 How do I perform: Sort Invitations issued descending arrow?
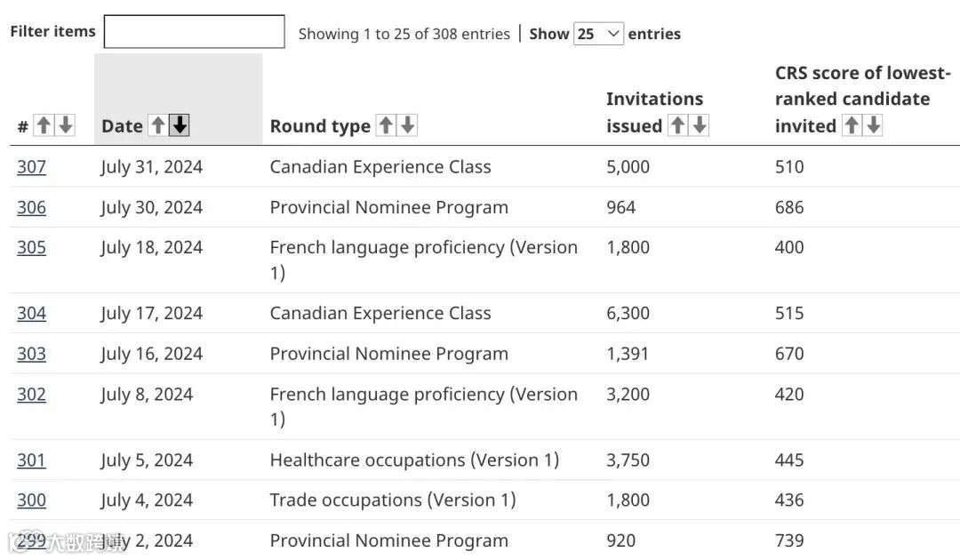point(700,125)
